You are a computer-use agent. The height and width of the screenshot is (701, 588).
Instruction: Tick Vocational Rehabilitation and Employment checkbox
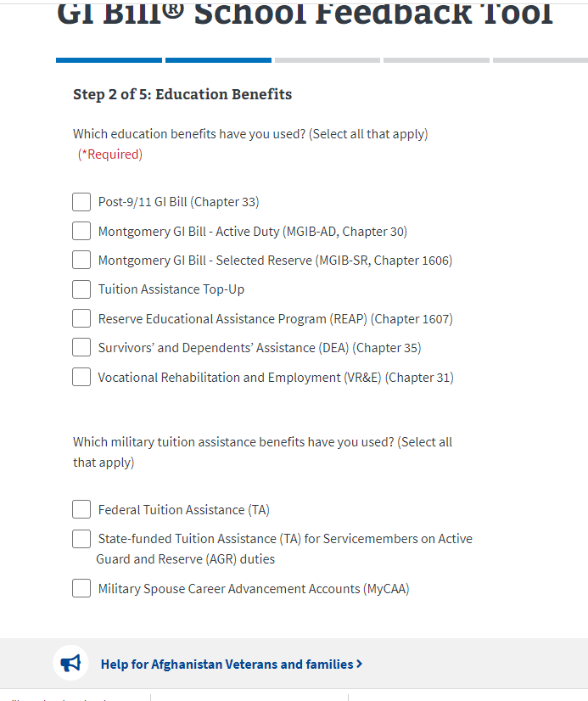coord(81,377)
